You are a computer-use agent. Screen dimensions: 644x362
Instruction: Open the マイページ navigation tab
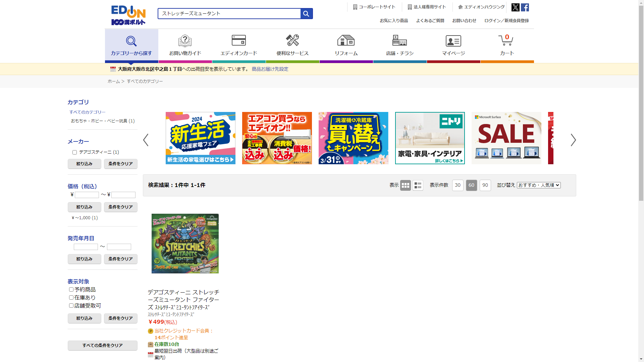453,46
